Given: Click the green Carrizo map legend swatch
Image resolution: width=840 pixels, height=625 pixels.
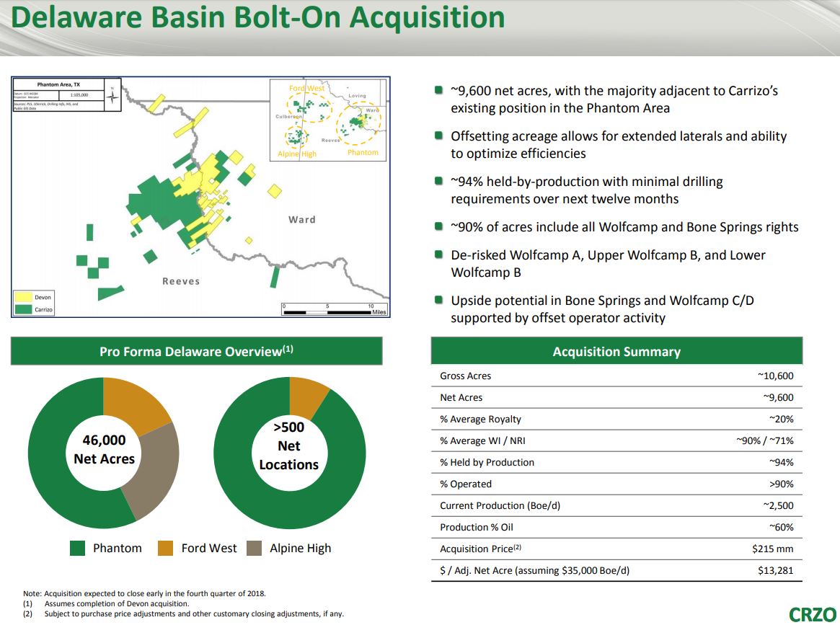Looking at the screenshot, I should 24,309.
